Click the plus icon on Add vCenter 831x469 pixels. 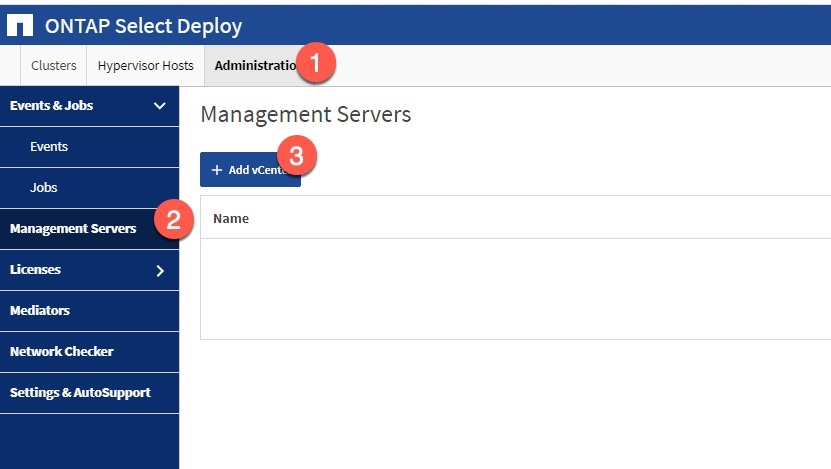pyautogui.click(x=217, y=170)
